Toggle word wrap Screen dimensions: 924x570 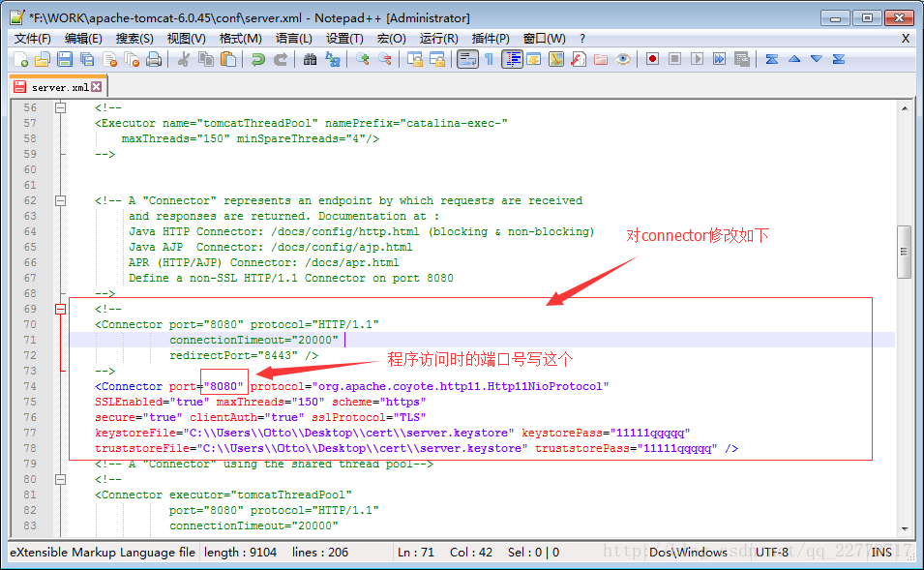(467, 60)
